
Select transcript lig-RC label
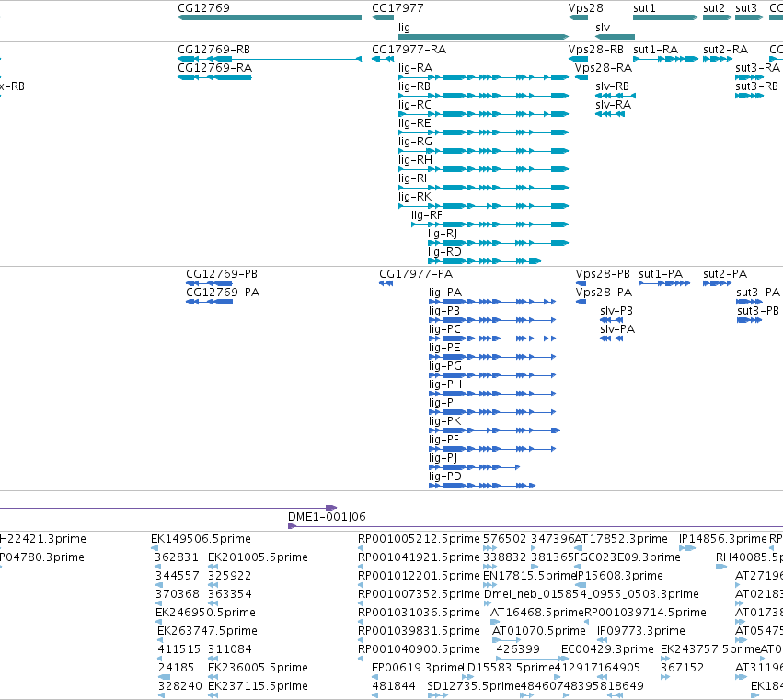point(415,104)
